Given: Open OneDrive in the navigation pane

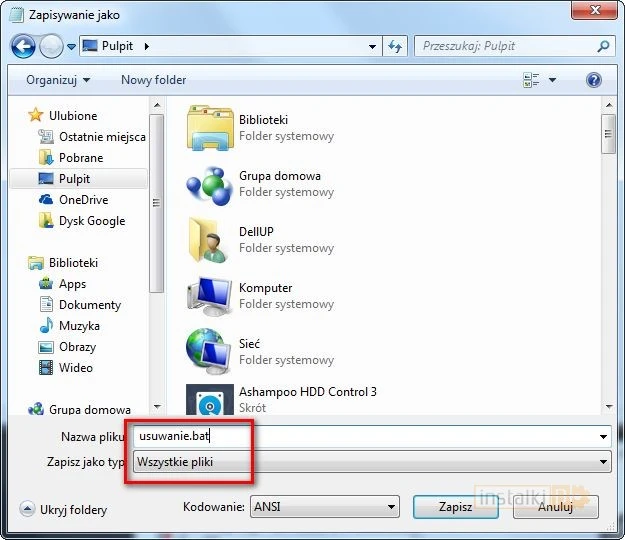Looking at the screenshot, I should [83, 200].
